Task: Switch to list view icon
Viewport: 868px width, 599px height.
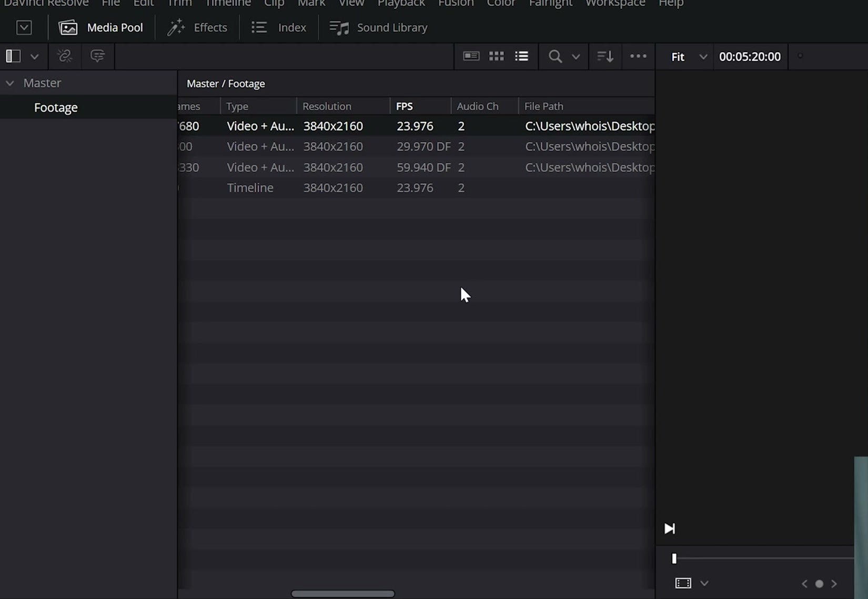Action: coord(521,56)
